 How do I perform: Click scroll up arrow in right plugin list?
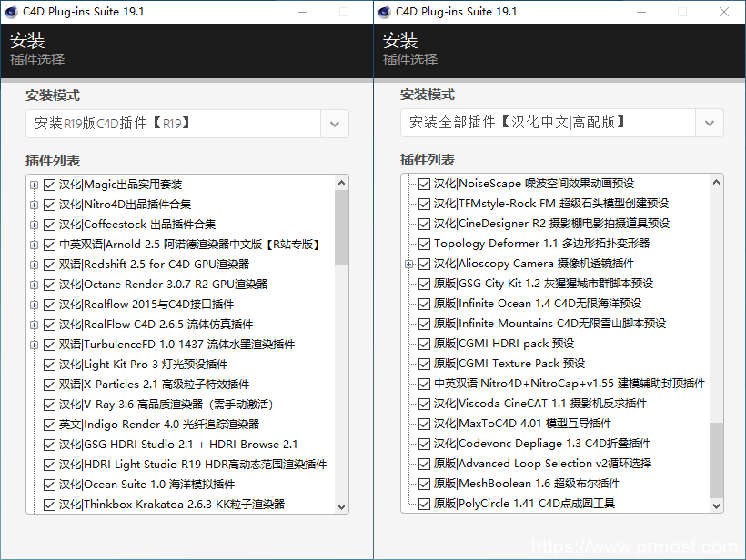click(717, 182)
